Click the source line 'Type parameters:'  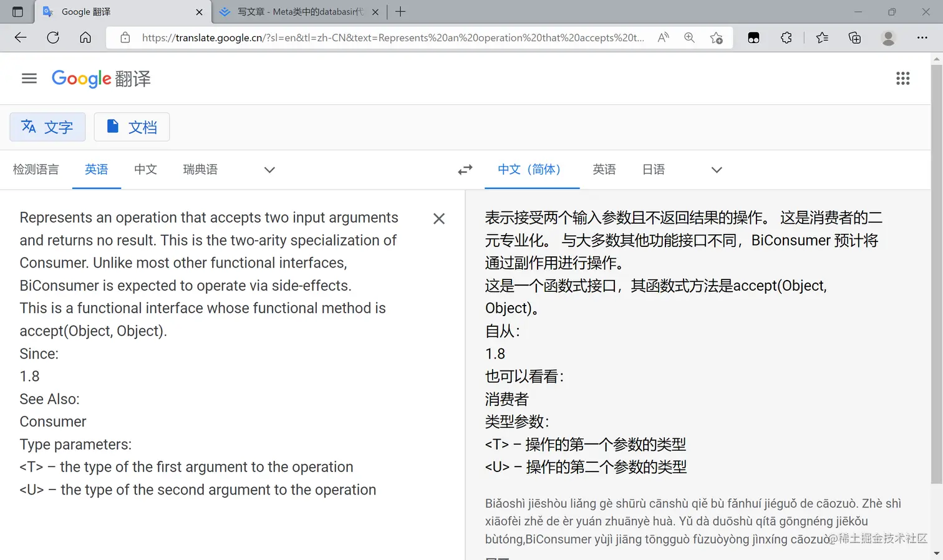click(x=75, y=445)
